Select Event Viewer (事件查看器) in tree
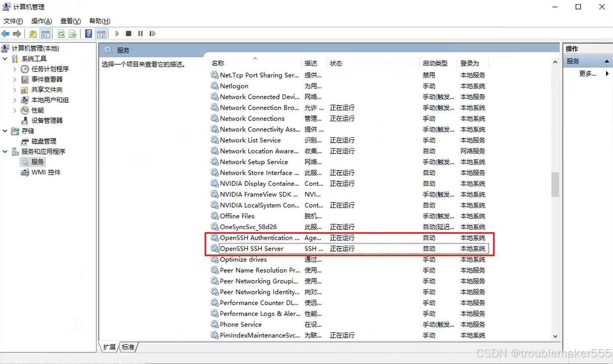Screen dimensions: 613x364 tap(47, 79)
